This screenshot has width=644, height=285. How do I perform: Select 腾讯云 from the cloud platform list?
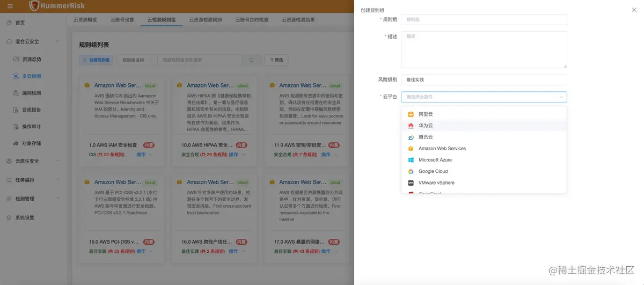[484, 137]
